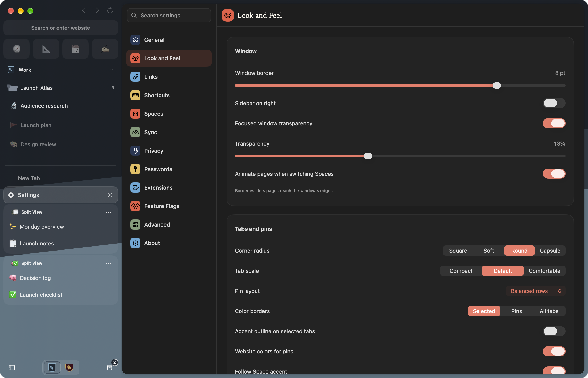This screenshot has height=378, width=588.
Task: Open the Pin layout Balanced rows dropdown
Action: click(536, 291)
